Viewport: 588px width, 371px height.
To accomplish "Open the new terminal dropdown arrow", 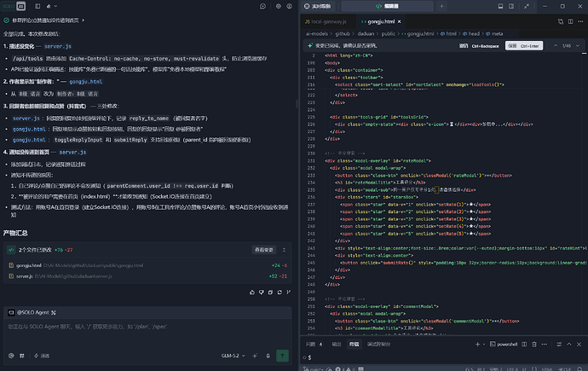I will 484,344.
